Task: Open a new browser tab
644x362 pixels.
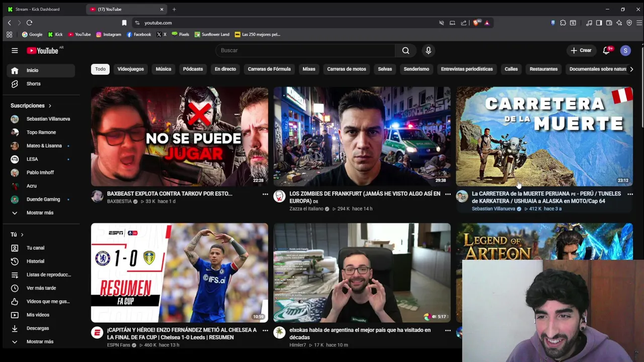Action: coord(174,9)
